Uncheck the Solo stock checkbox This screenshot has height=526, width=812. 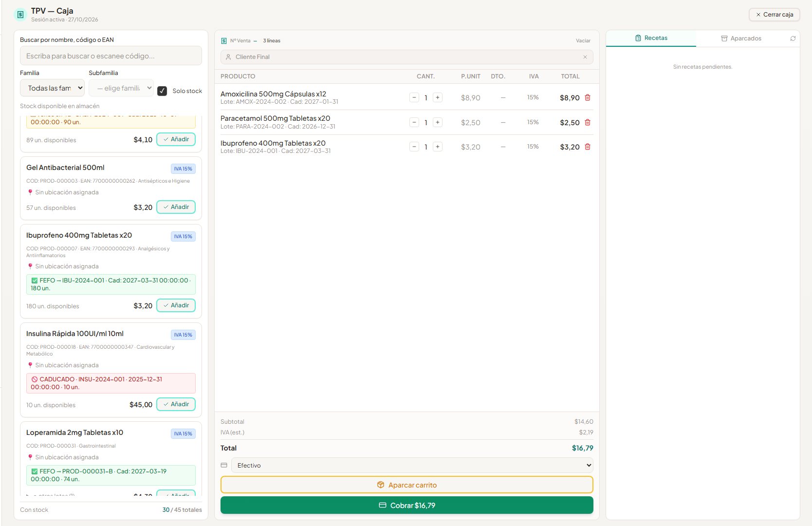pos(163,91)
